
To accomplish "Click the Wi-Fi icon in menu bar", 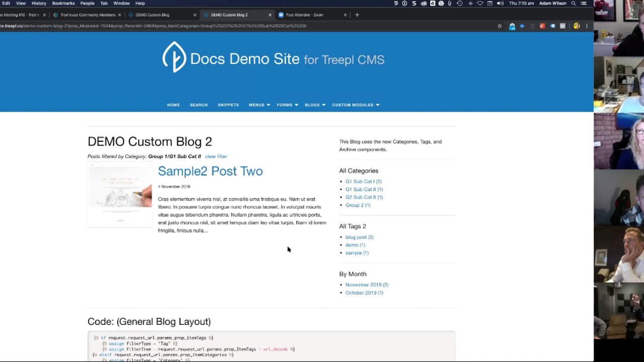I will pyautogui.click(x=480, y=4).
